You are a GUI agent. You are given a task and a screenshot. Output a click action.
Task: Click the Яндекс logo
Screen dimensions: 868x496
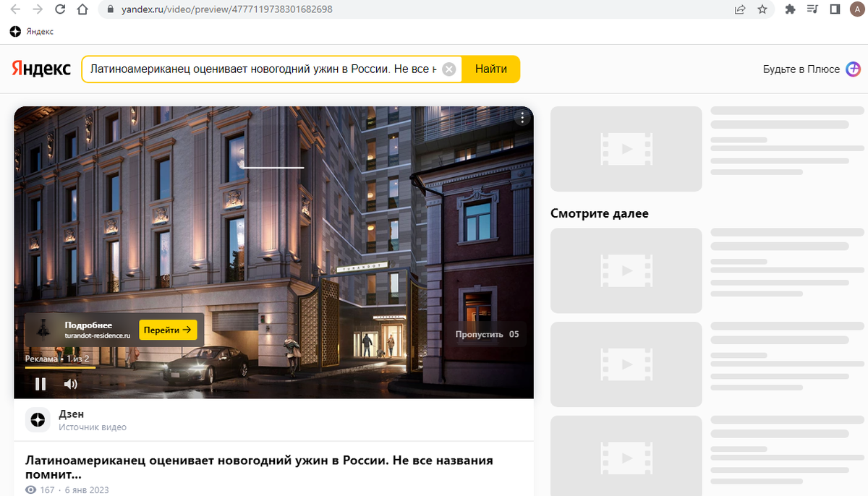click(41, 69)
